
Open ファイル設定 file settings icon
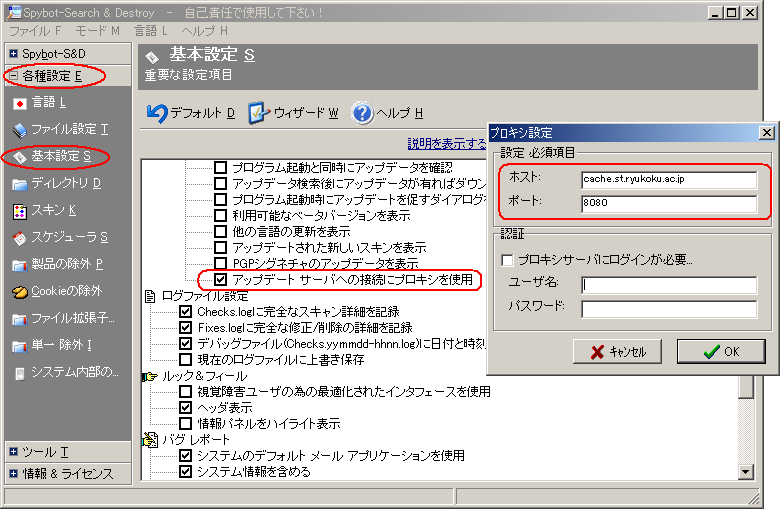point(19,130)
